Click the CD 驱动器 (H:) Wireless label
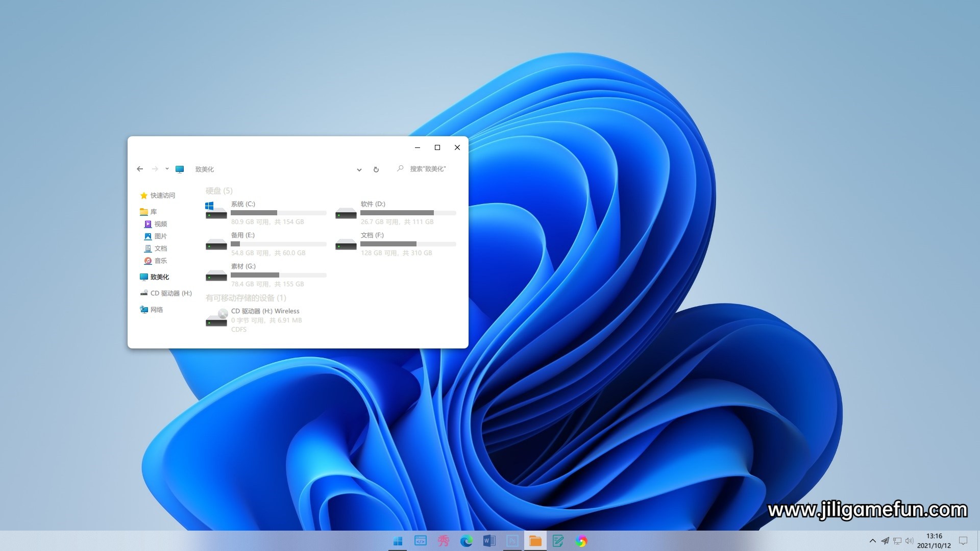 click(x=265, y=311)
